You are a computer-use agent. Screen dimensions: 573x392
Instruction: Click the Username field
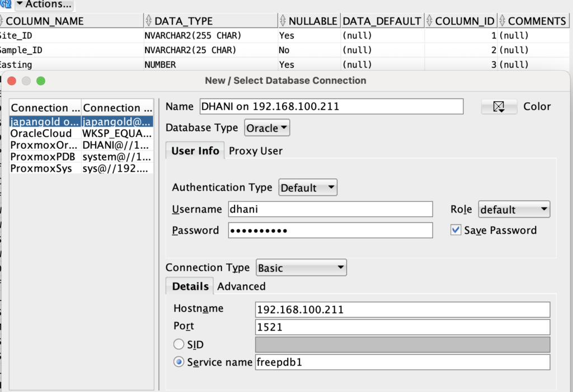click(330, 209)
